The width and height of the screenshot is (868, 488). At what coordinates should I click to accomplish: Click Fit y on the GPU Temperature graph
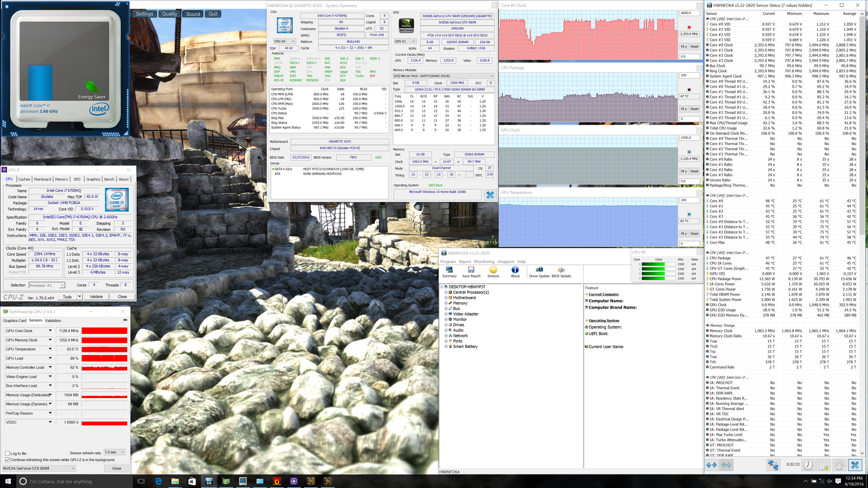(684, 234)
